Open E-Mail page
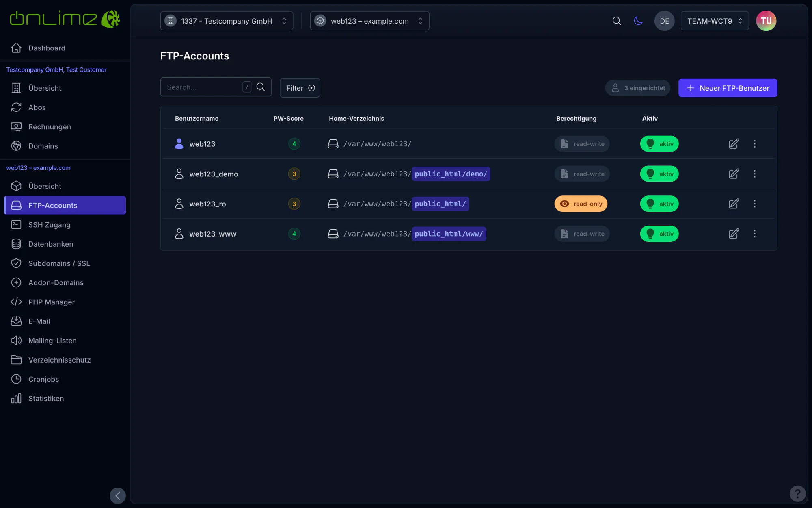812x508 pixels. tap(65, 321)
